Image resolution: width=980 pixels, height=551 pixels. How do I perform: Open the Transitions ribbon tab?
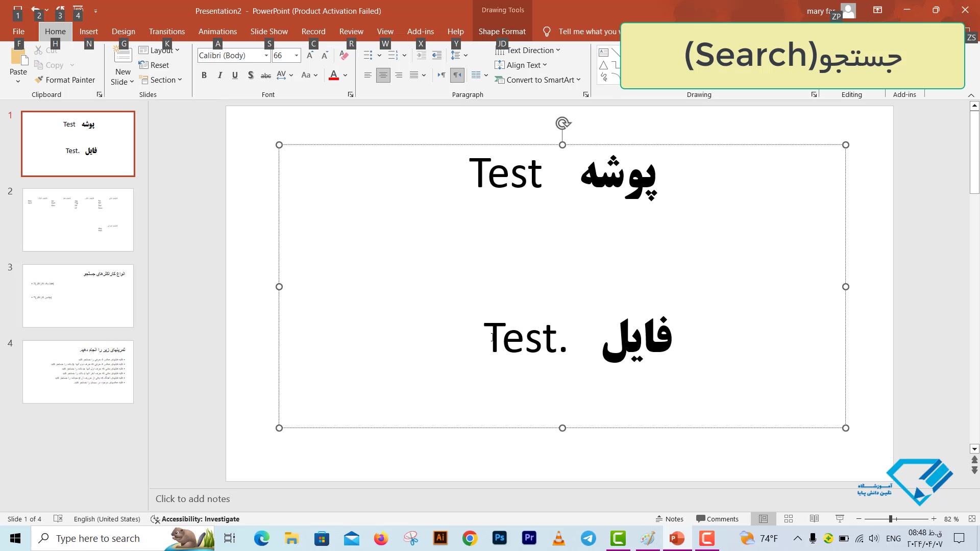pyautogui.click(x=167, y=32)
